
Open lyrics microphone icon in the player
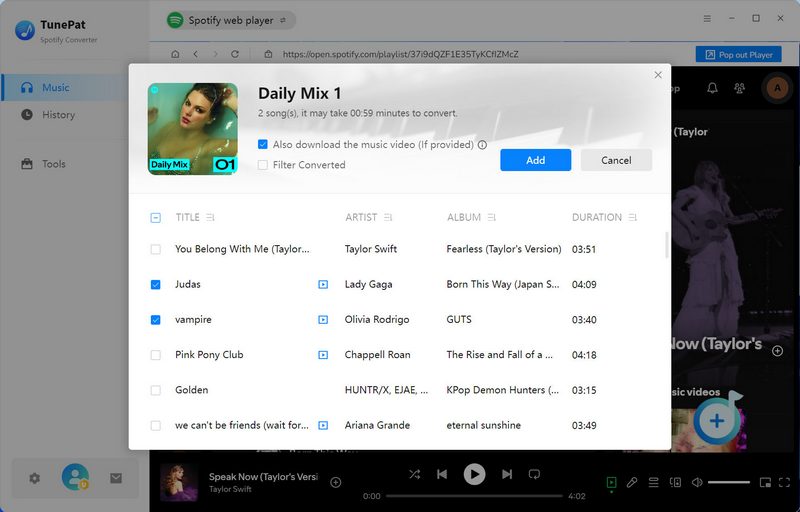(632, 482)
